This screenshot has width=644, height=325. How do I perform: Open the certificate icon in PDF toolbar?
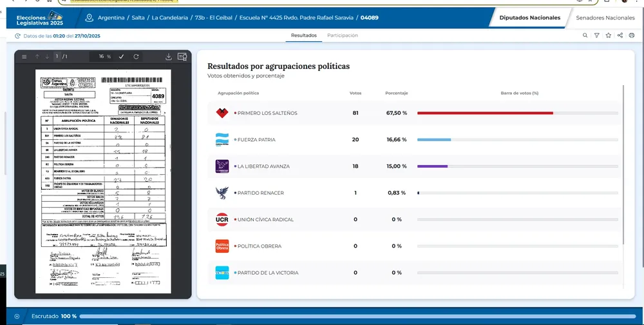point(182,57)
